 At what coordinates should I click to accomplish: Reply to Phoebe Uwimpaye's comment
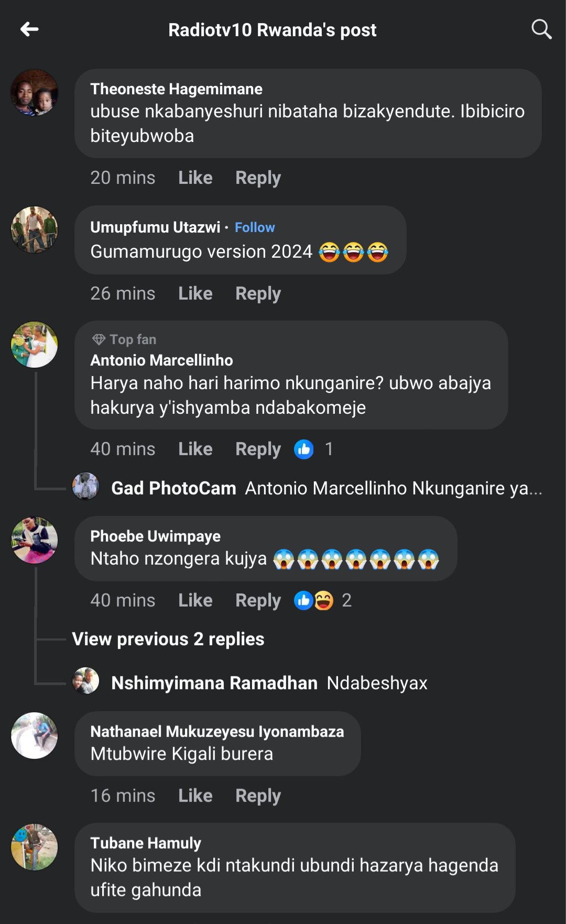258,600
